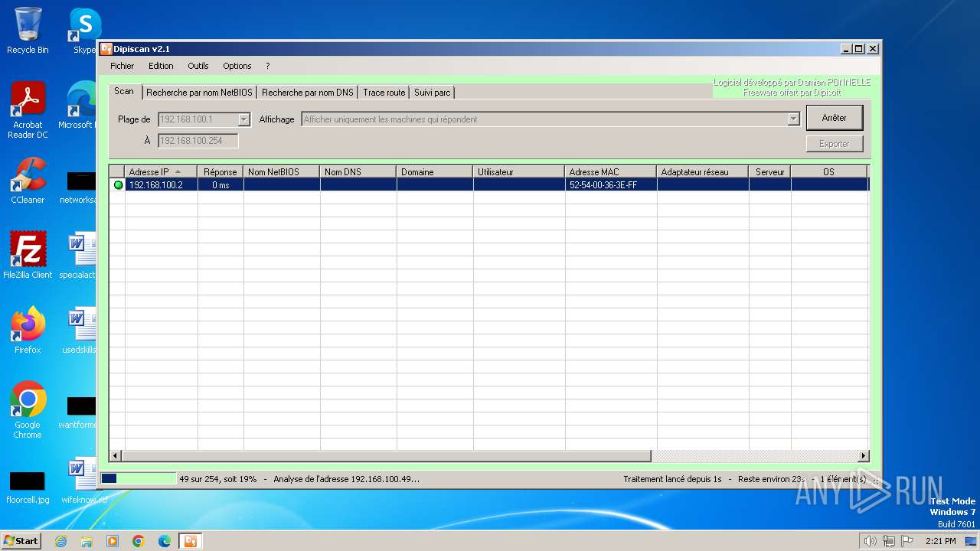Select the 192.168.100.2 IP cell
The height and width of the screenshot is (551, 980).
point(162,185)
